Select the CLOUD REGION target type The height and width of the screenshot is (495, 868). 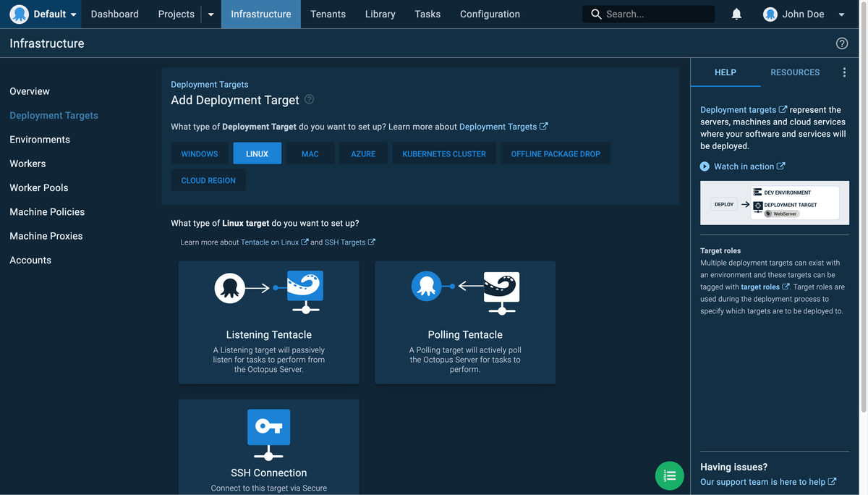[208, 180]
